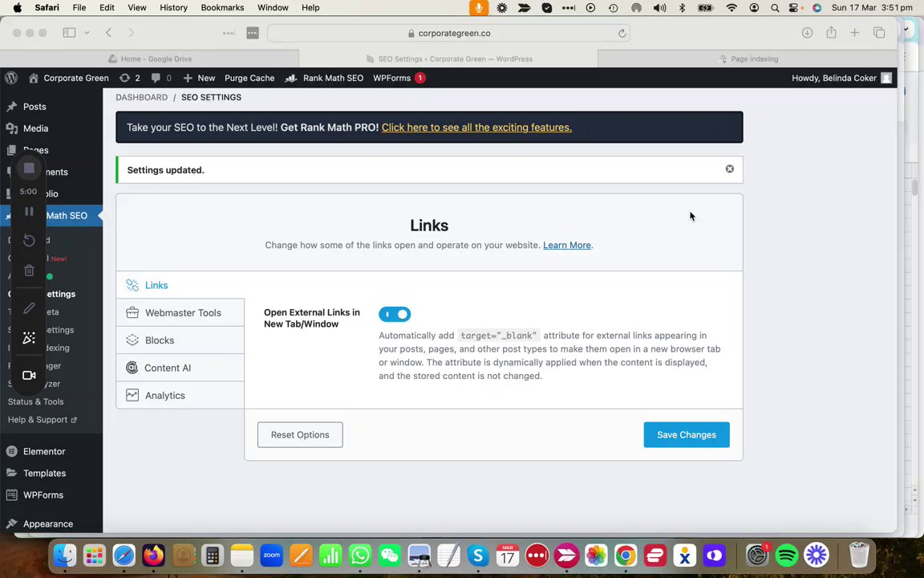
Task: Select the Webmaster Tools tab
Action: point(180,312)
